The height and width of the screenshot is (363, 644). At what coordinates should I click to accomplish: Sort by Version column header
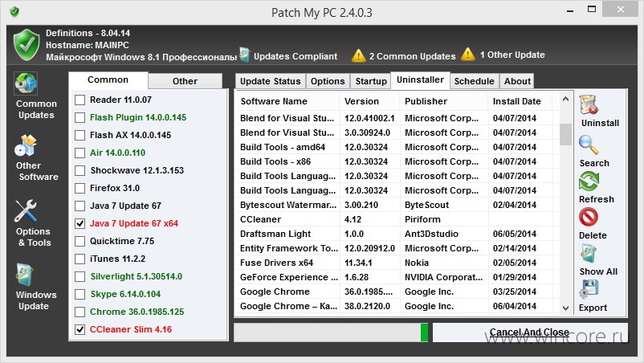click(x=369, y=101)
